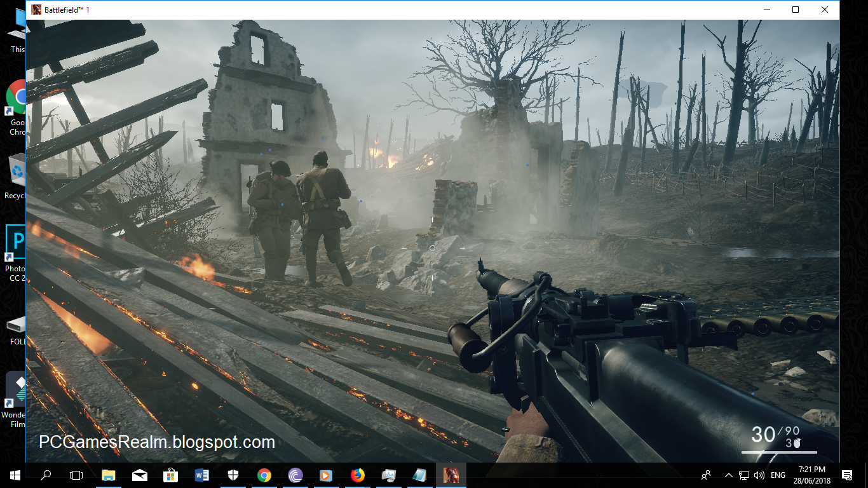Launch File Explorer from the taskbar
The image size is (868, 488).
(109, 475)
